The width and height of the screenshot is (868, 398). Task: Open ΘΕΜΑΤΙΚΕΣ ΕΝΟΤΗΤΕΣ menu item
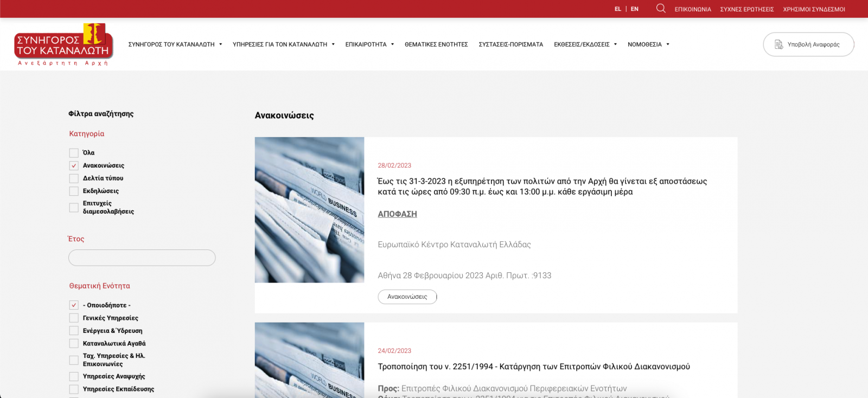[x=436, y=44]
